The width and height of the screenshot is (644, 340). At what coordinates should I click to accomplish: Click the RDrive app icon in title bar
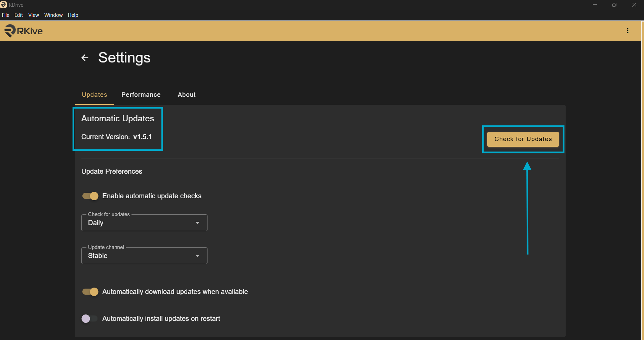tap(3, 5)
